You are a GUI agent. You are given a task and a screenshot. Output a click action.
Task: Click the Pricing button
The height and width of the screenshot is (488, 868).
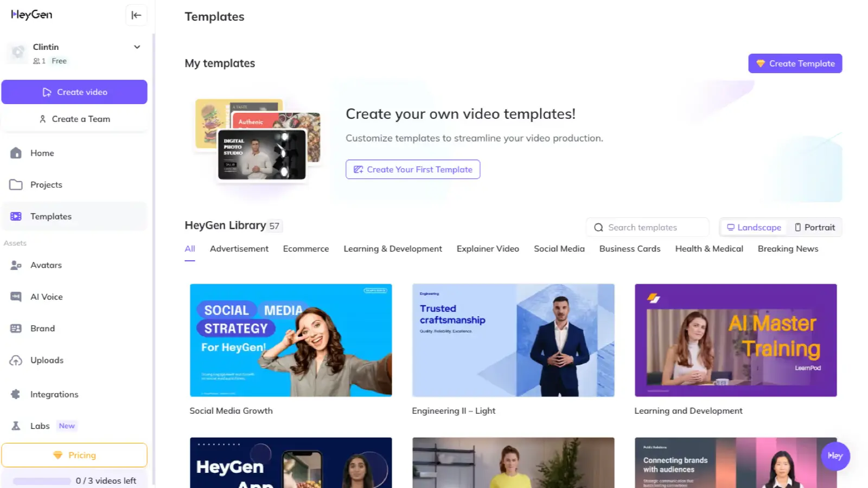(74, 455)
